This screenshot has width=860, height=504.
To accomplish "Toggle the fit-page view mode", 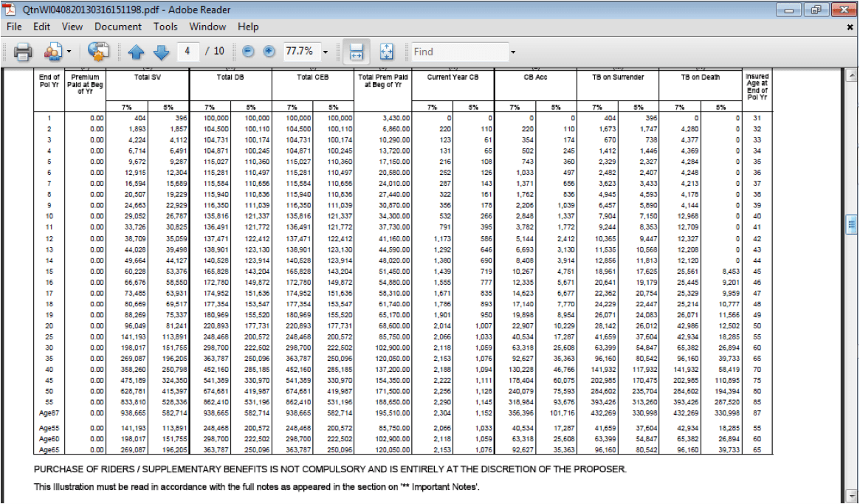I will (x=385, y=52).
